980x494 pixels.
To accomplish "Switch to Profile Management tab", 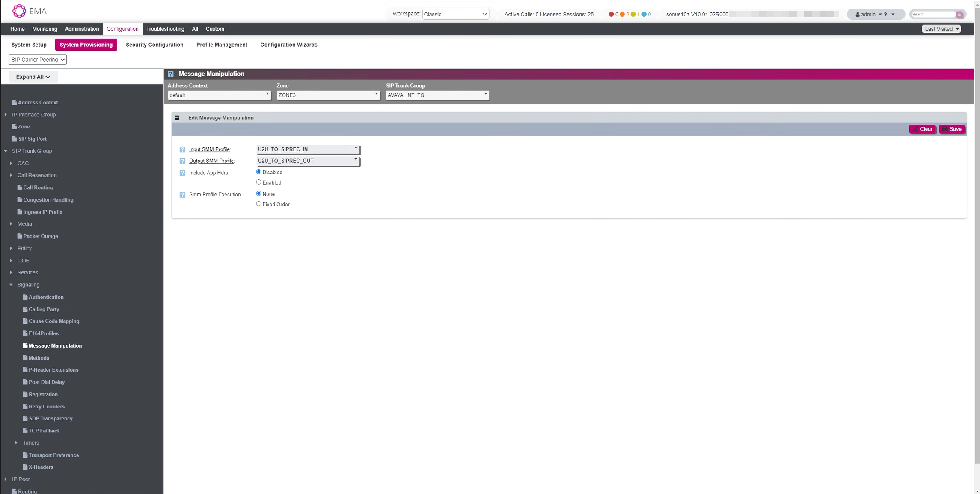I will point(222,45).
